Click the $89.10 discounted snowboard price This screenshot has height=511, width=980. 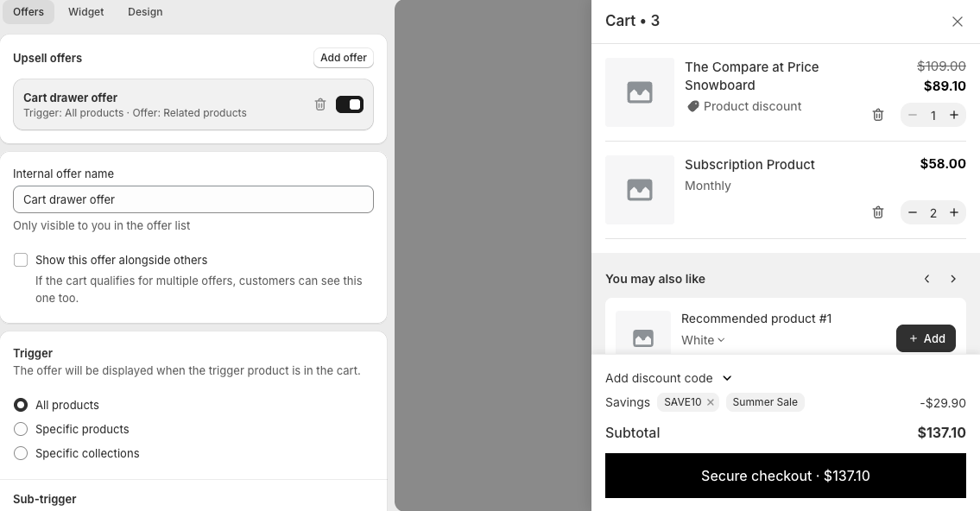[x=945, y=85]
